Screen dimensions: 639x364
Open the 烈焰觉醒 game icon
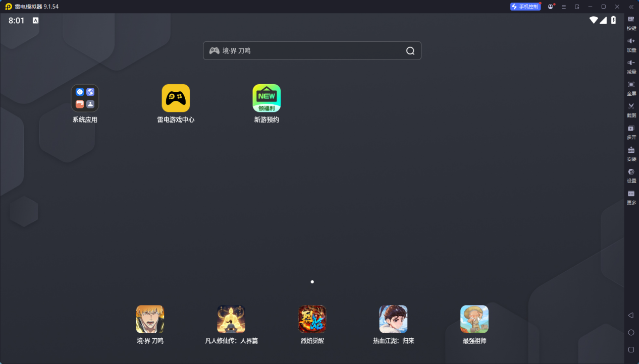coord(312,319)
